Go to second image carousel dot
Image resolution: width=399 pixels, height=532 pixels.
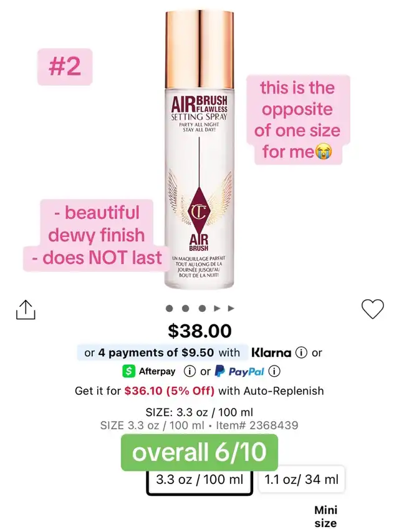coord(186,309)
